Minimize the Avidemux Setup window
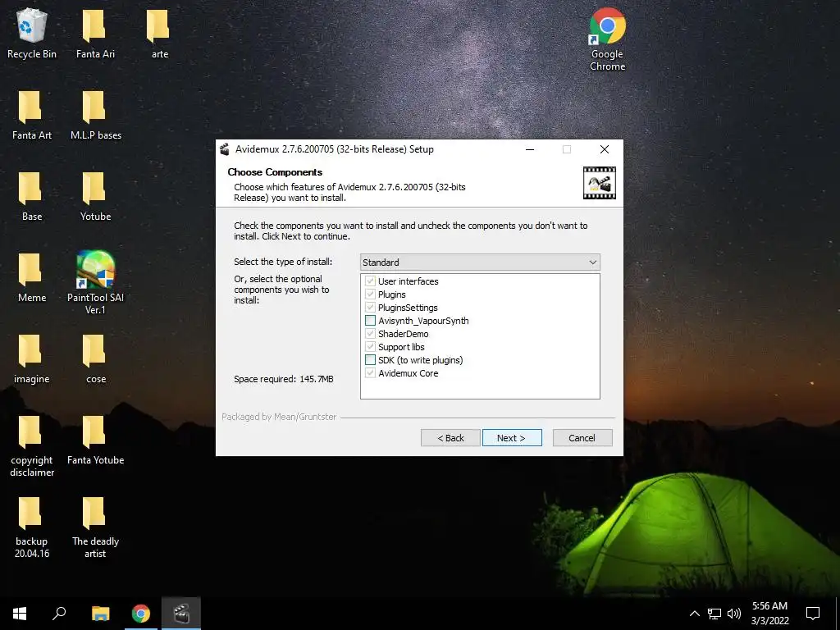The width and height of the screenshot is (840, 630). coord(530,149)
